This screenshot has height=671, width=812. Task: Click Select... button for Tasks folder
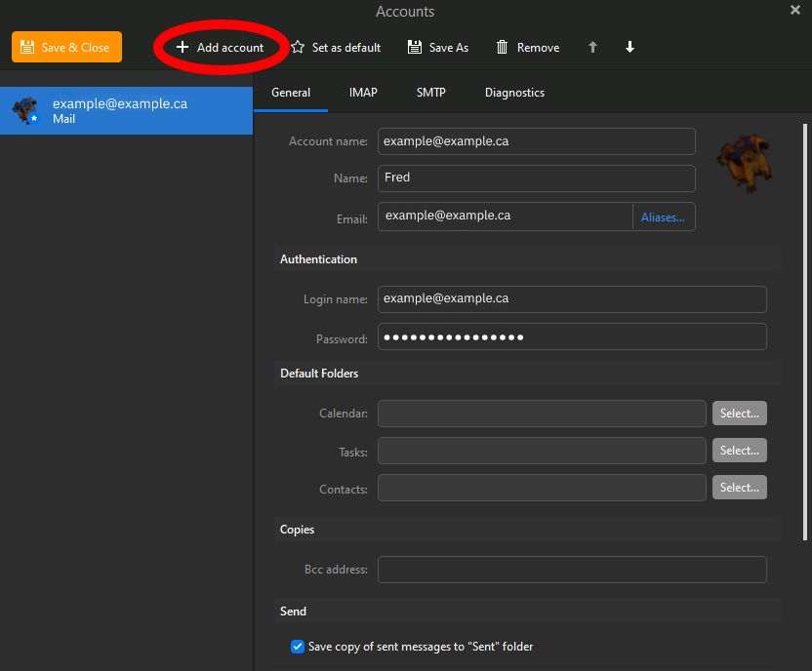pos(740,451)
